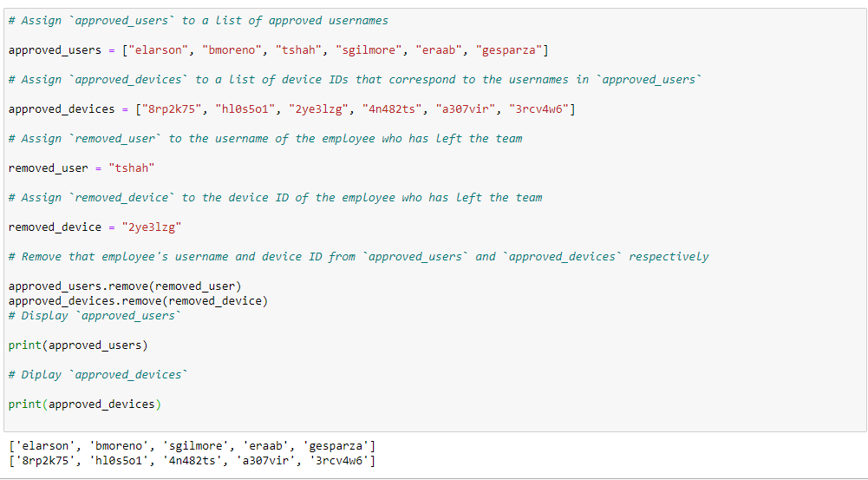The image size is (868, 480).
Task: Click the approved_users.remove(removed_user) statement
Action: click(125, 286)
